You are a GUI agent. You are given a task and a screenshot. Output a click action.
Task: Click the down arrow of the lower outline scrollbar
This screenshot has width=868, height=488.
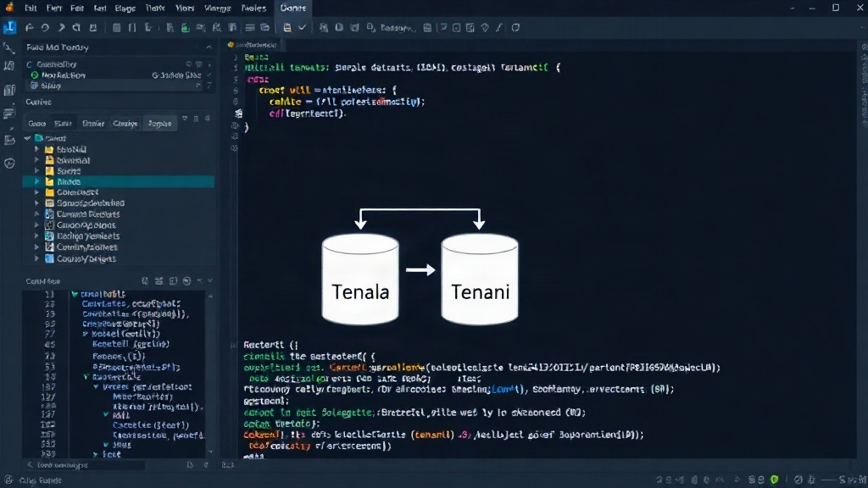[210, 451]
